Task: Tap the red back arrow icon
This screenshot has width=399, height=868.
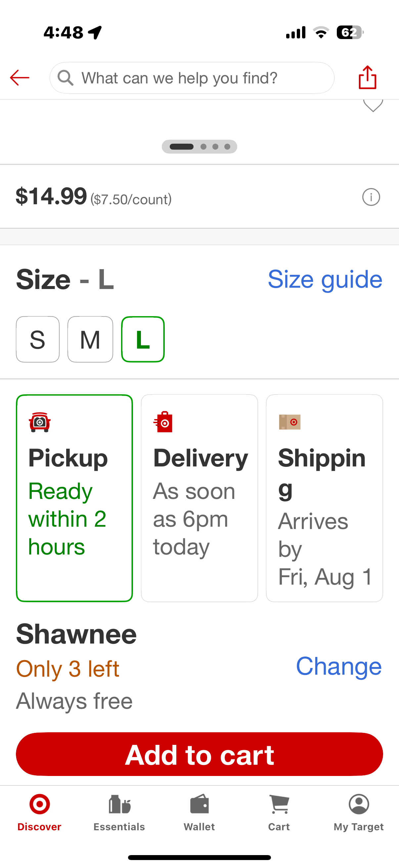Action: pos(20,78)
